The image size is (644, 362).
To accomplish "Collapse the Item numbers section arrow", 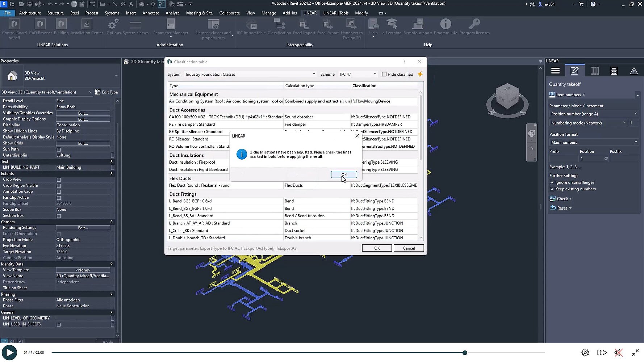I will tap(637, 95).
